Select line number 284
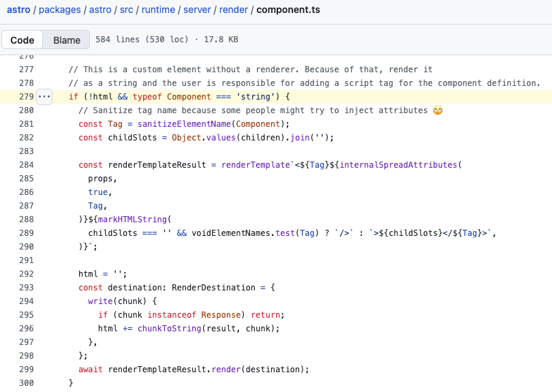Screen dimensions: 552x392 coord(26,165)
